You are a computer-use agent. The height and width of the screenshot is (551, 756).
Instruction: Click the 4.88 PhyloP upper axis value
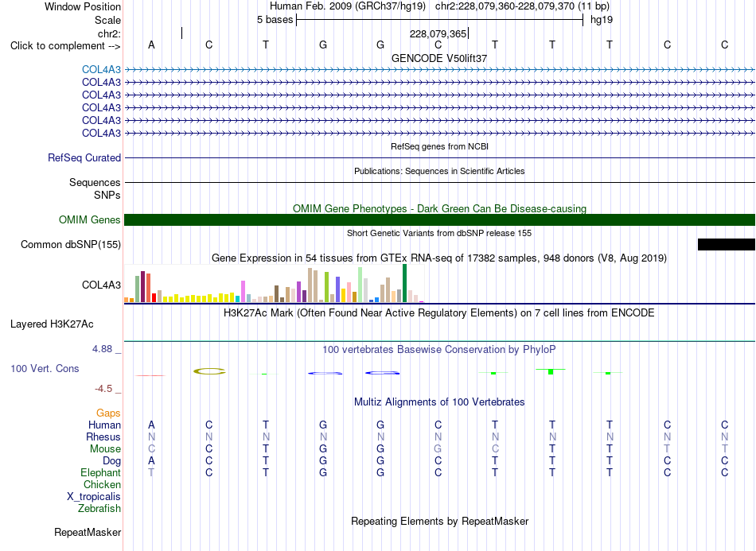tap(102, 349)
